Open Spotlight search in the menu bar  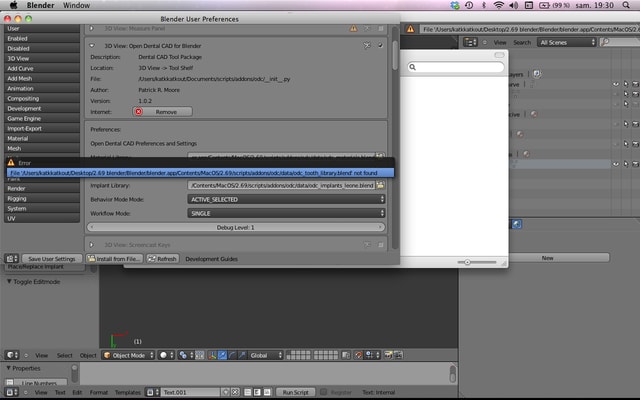pos(626,5)
